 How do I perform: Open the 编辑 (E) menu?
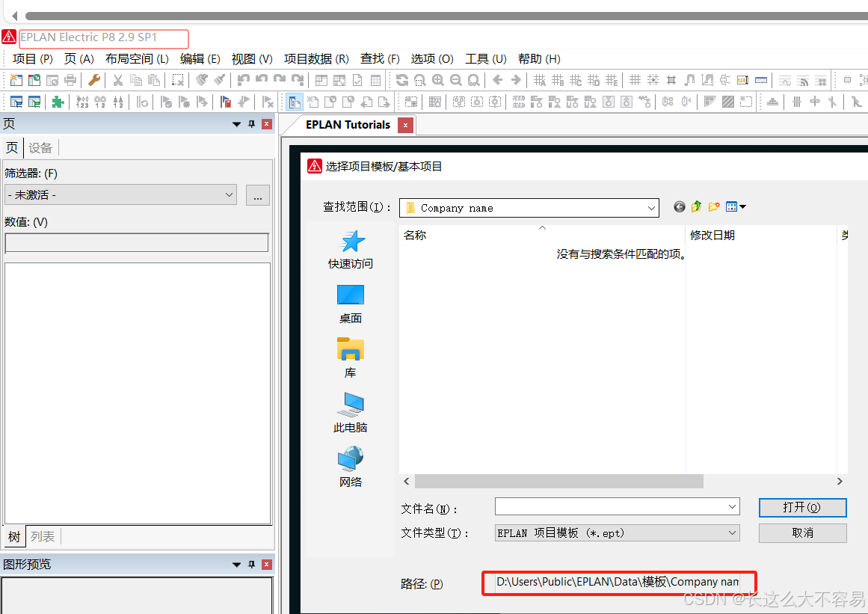pos(200,58)
